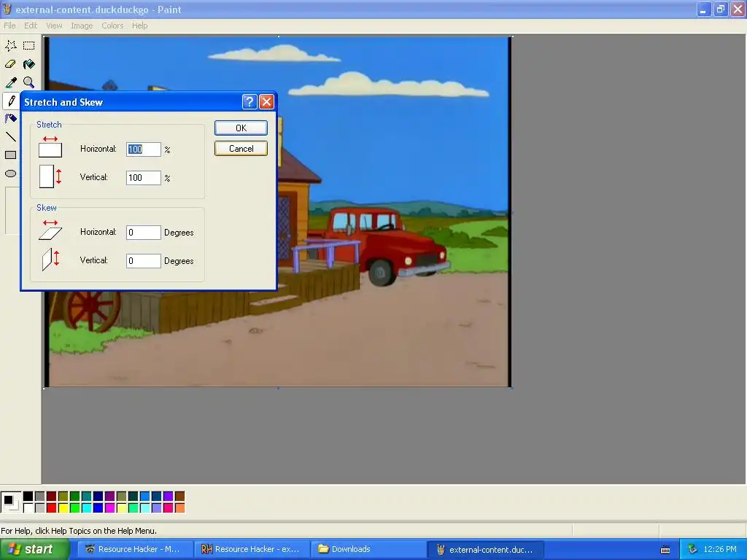Pick the olive palette swatch
This screenshot has width=747, height=560.
point(63,496)
